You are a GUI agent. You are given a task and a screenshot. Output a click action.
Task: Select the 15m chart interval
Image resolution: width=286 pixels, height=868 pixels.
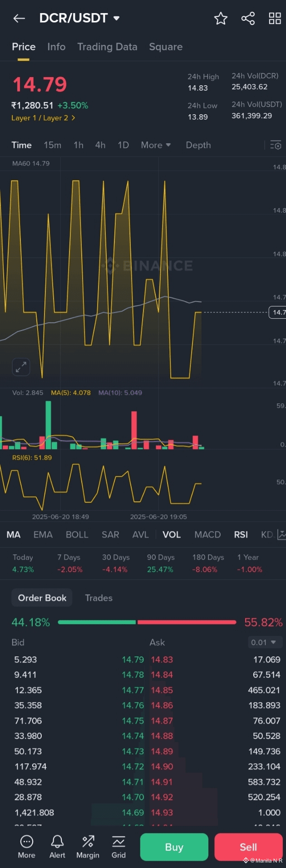52,145
